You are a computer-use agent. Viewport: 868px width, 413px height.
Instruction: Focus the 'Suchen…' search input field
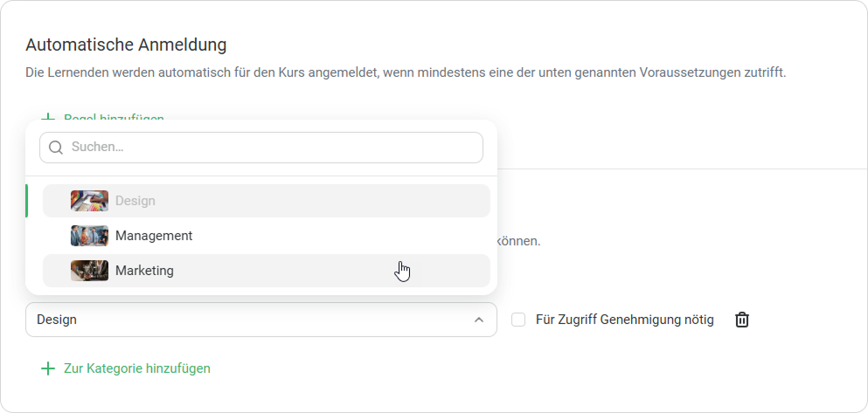[271, 148]
